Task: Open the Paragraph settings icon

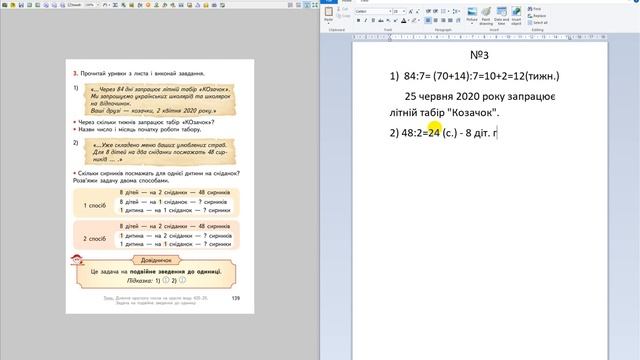Action: (458, 20)
